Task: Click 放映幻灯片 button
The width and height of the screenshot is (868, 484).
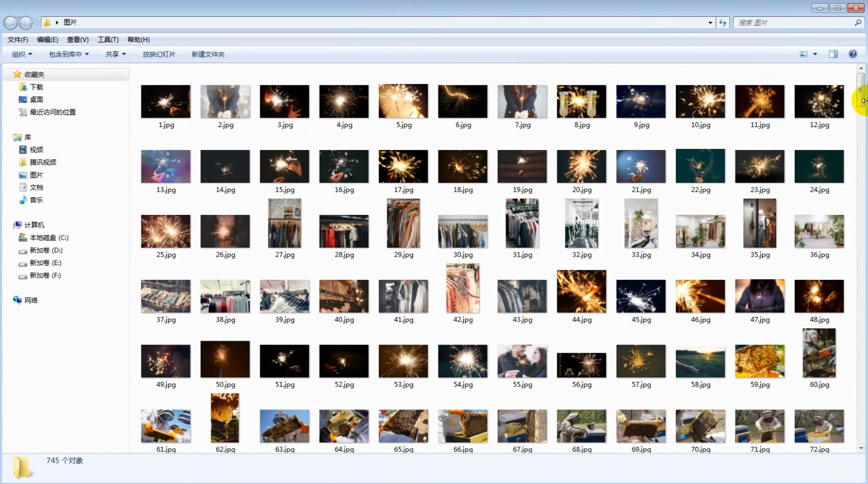Action: [x=159, y=54]
